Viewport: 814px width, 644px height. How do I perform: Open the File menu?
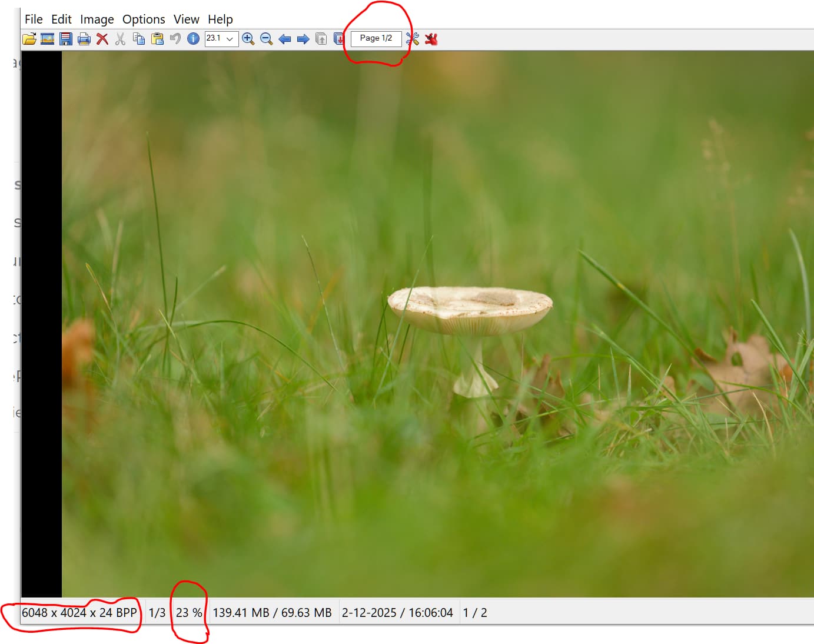click(34, 19)
